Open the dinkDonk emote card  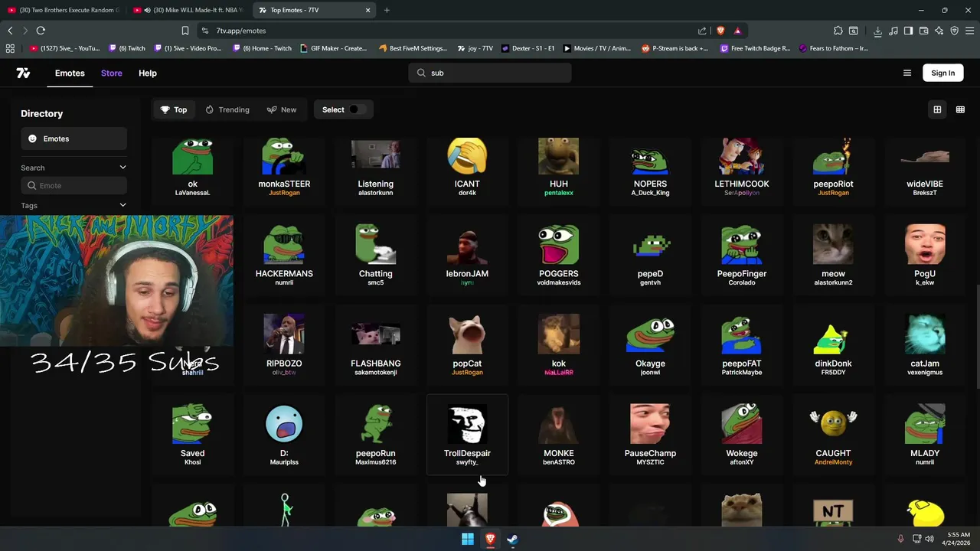click(833, 344)
